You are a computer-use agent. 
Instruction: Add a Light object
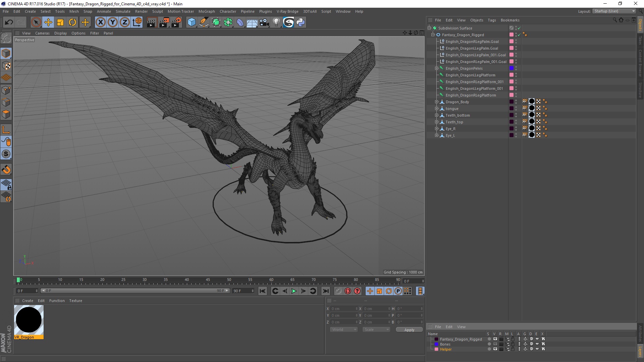(276, 22)
